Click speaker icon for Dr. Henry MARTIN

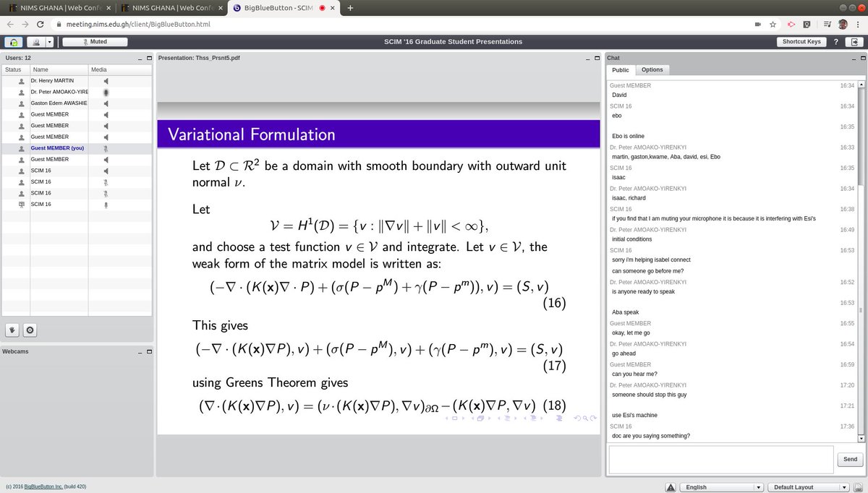point(106,81)
